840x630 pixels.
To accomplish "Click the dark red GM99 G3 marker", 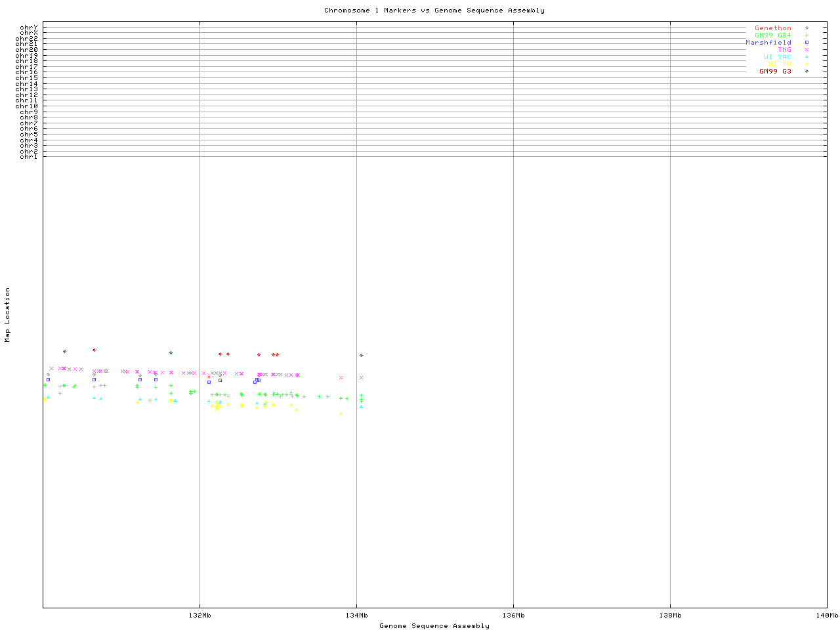I will 807,71.
